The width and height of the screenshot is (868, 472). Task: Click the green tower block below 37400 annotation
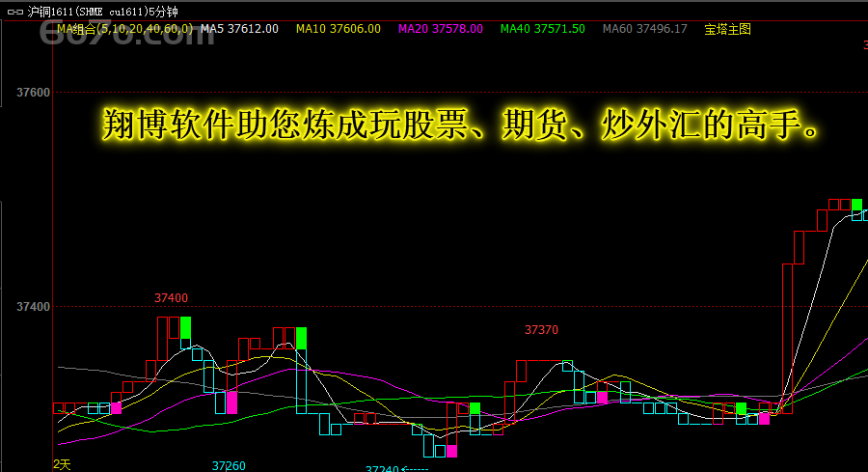point(185,328)
